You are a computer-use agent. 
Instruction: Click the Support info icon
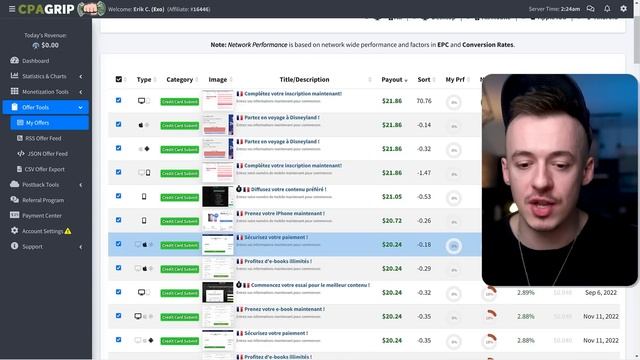[x=14, y=246]
